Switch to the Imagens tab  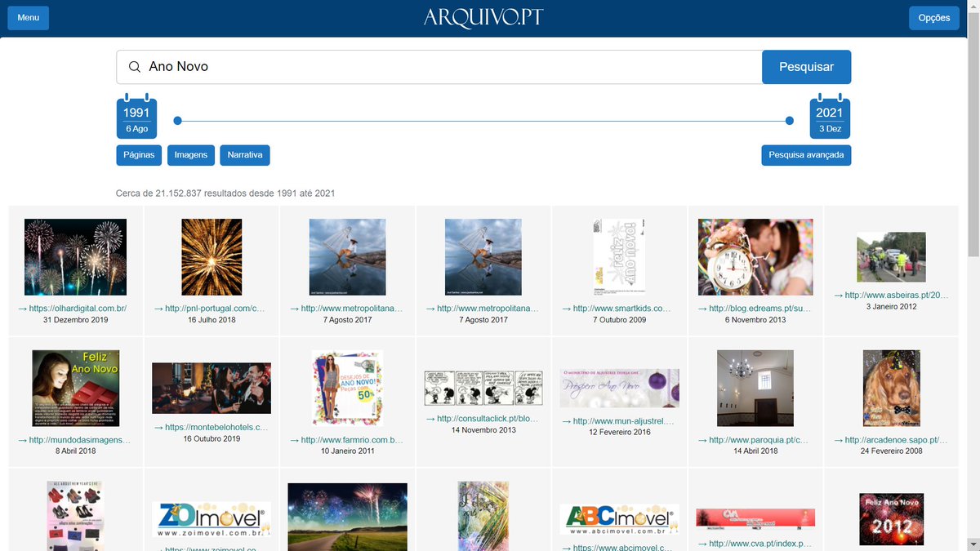[x=190, y=155]
